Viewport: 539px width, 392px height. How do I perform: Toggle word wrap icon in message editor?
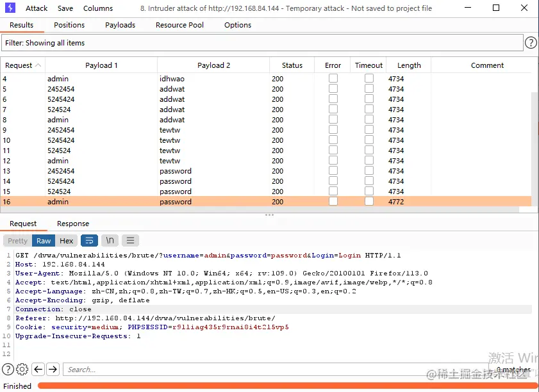click(89, 240)
